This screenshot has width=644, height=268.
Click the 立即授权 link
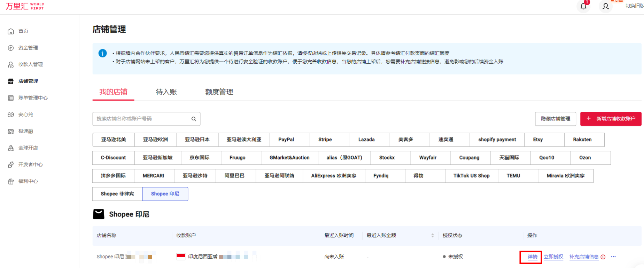coord(553,257)
